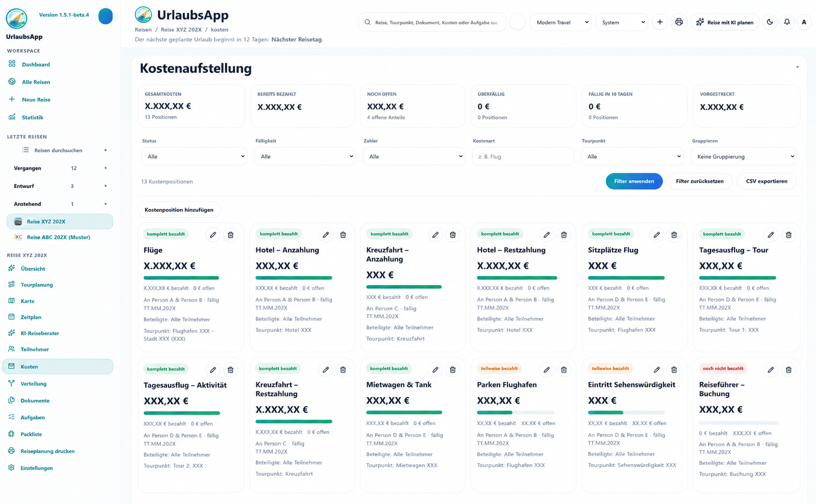816x504 pixels.
Task: Click the plus icon in the header toolbar
Action: 660,22
